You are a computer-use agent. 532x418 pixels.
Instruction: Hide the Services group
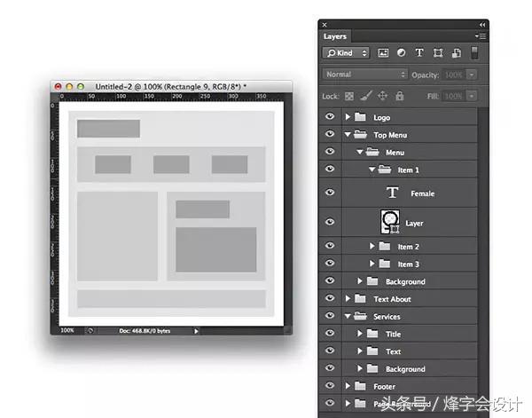click(x=330, y=315)
